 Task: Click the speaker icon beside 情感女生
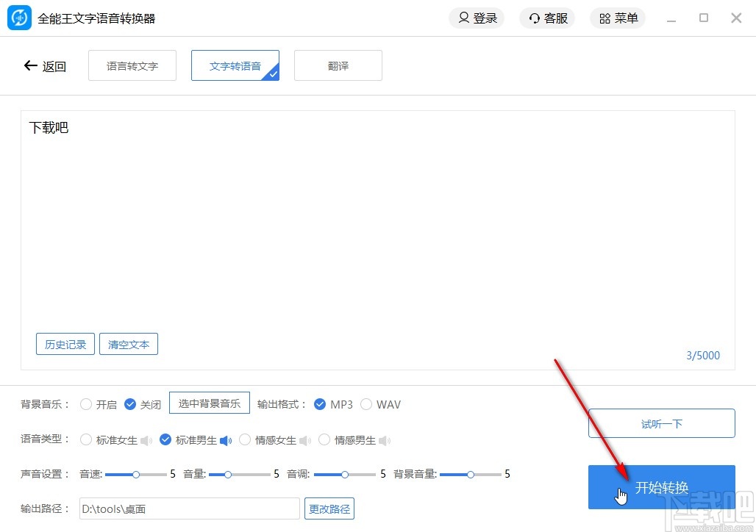tap(306, 439)
